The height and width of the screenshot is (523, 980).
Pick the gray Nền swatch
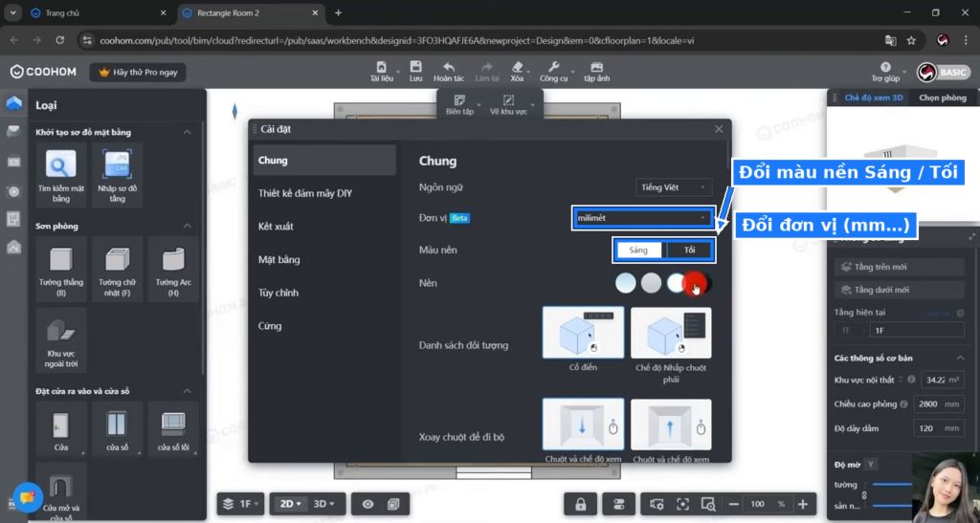[651, 283]
